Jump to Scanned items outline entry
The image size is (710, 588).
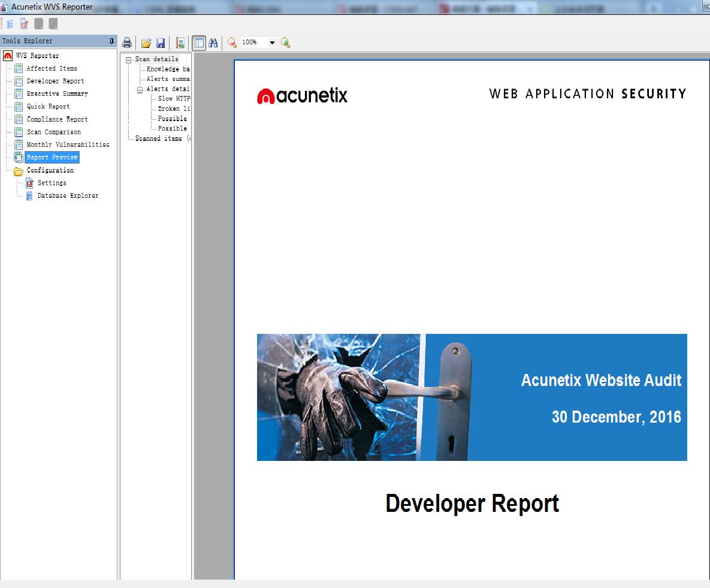point(162,138)
